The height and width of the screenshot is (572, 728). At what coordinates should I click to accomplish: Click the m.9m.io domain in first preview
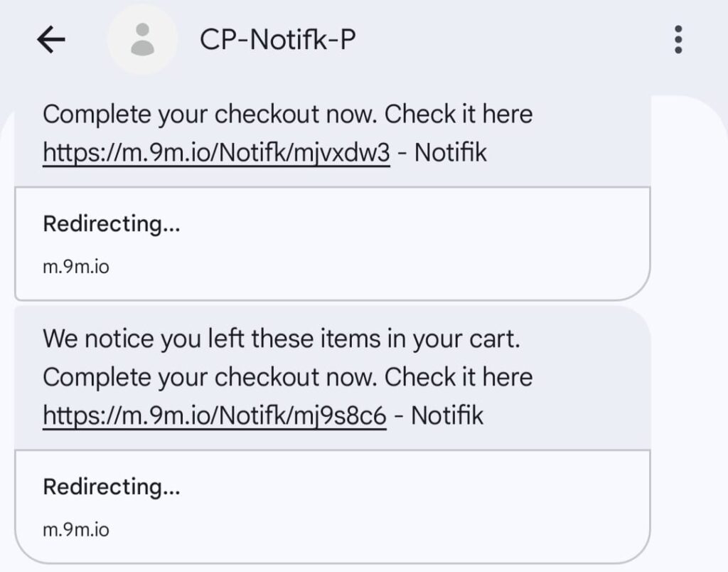coord(76,268)
